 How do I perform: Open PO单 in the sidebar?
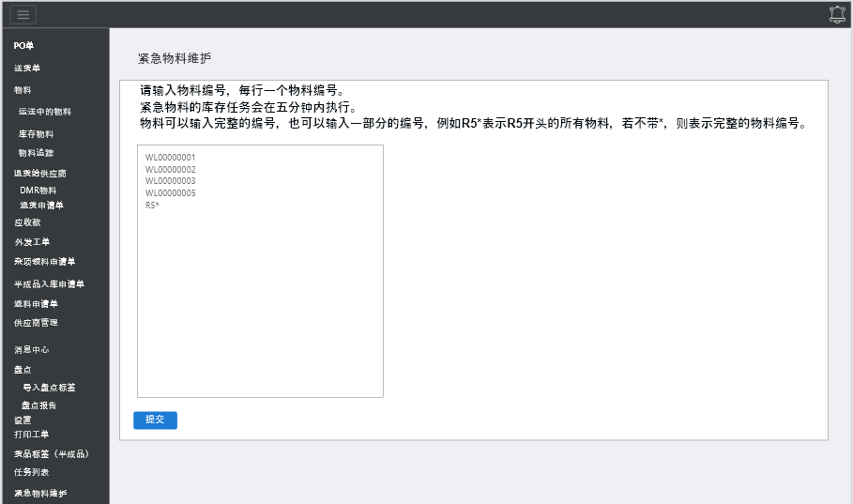[x=24, y=46]
